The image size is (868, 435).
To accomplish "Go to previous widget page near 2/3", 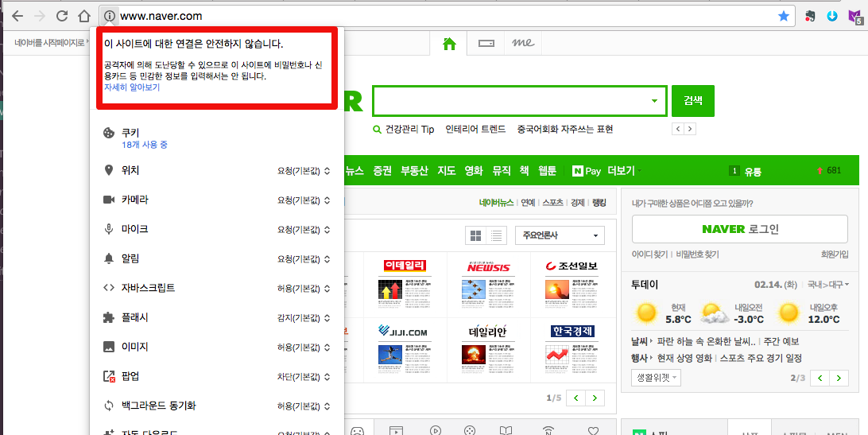I will pyautogui.click(x=820, y=379).
